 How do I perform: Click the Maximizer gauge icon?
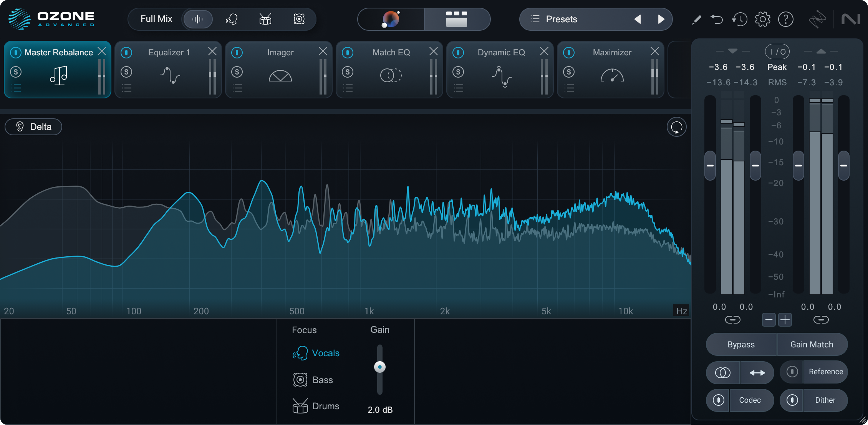tap(611, 76)
